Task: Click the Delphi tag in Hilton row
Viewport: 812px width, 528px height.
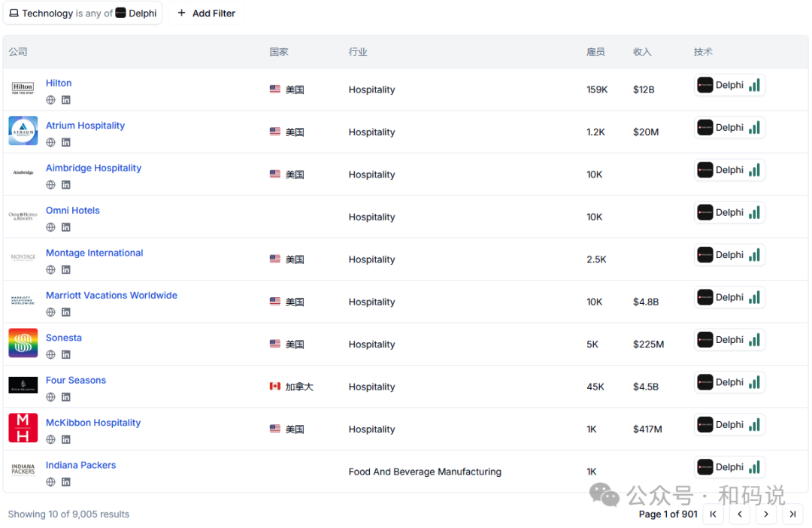Action: coord(729,85)
